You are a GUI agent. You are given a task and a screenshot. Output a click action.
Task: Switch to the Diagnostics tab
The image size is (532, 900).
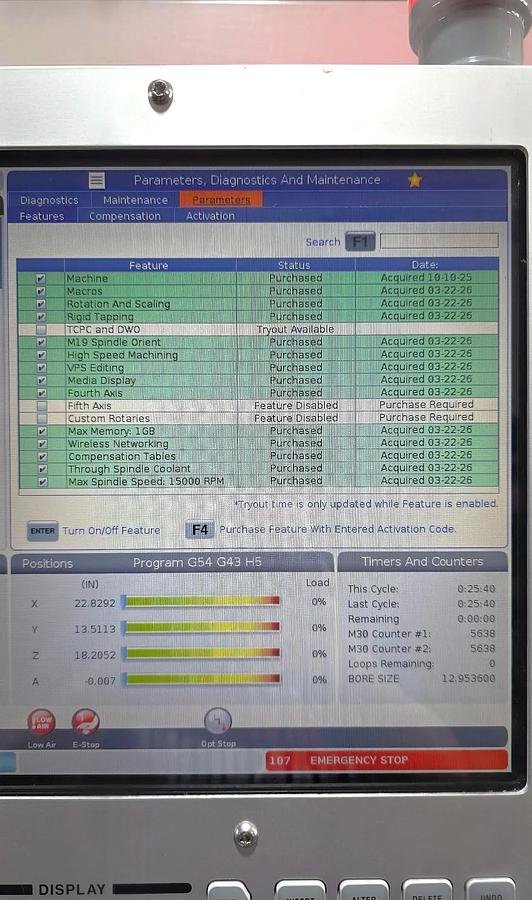[x=49, y=200]
